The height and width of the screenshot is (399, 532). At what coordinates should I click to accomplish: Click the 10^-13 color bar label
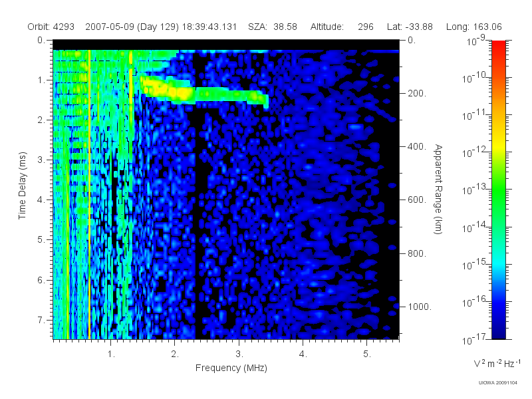tap(475, 190)
